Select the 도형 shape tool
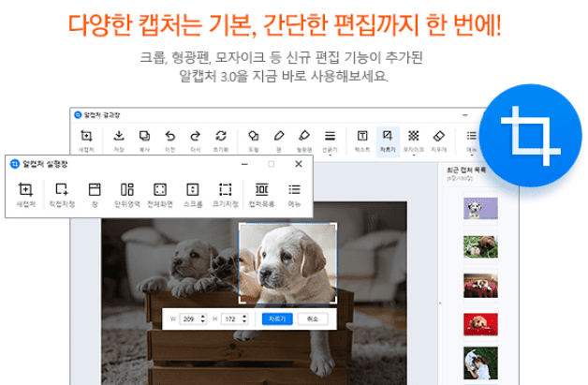Viewport: 588px width, 385px height. coord(254,141)
